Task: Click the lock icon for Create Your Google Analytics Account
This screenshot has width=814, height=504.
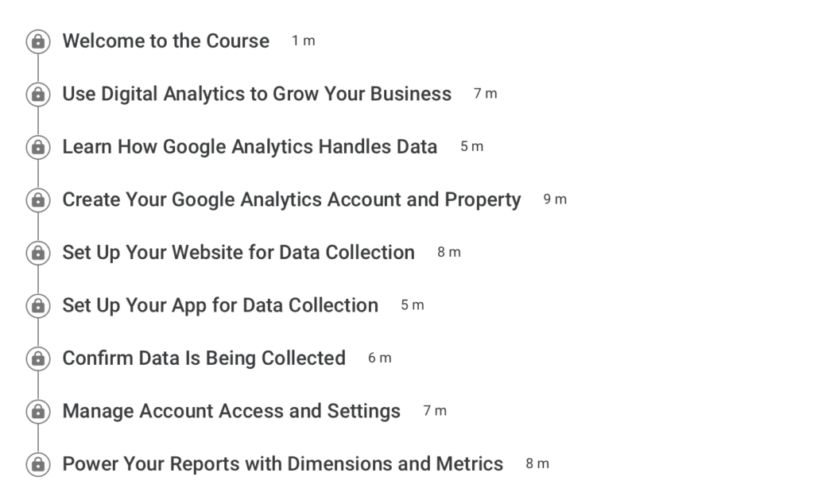Action: 38,200
